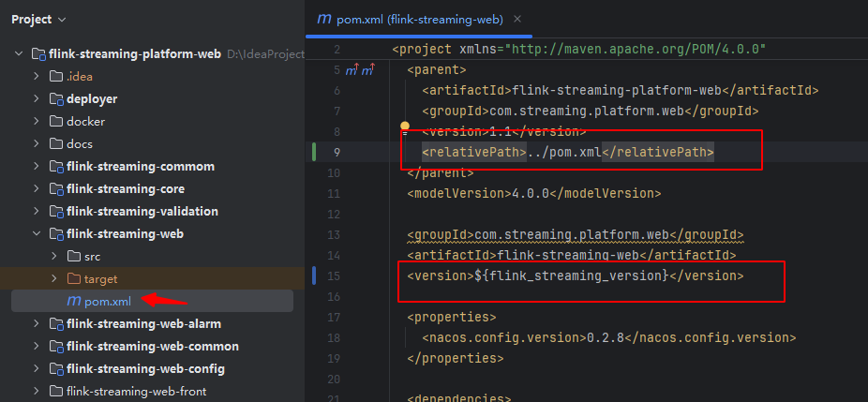Select the flink-streaming-validation module

[x=142, y=212]
